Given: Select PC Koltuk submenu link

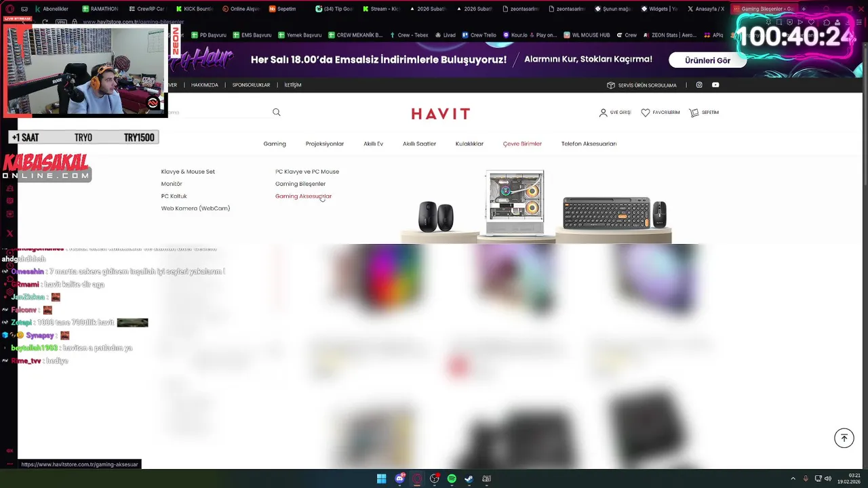Looking at the screenshot, I should tap(174, 196).
